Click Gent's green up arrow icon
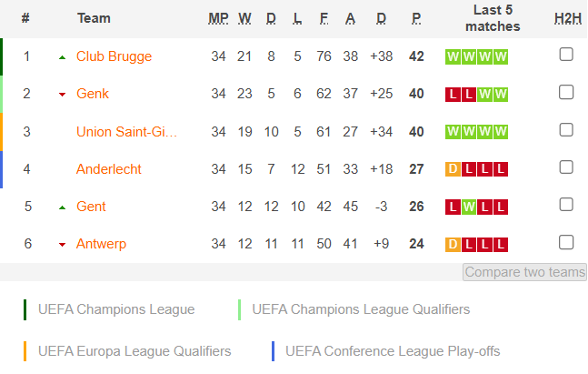 coord(62,207)
